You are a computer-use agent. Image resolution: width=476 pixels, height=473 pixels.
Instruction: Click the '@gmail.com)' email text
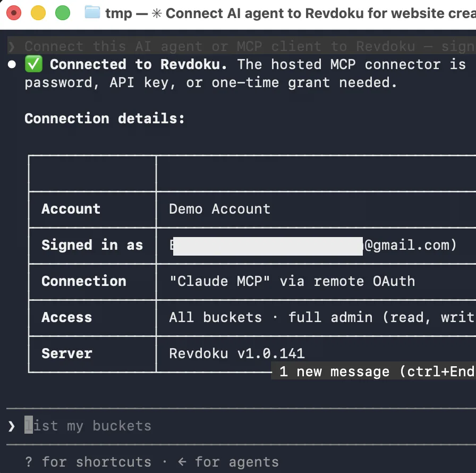pos(411,244)
